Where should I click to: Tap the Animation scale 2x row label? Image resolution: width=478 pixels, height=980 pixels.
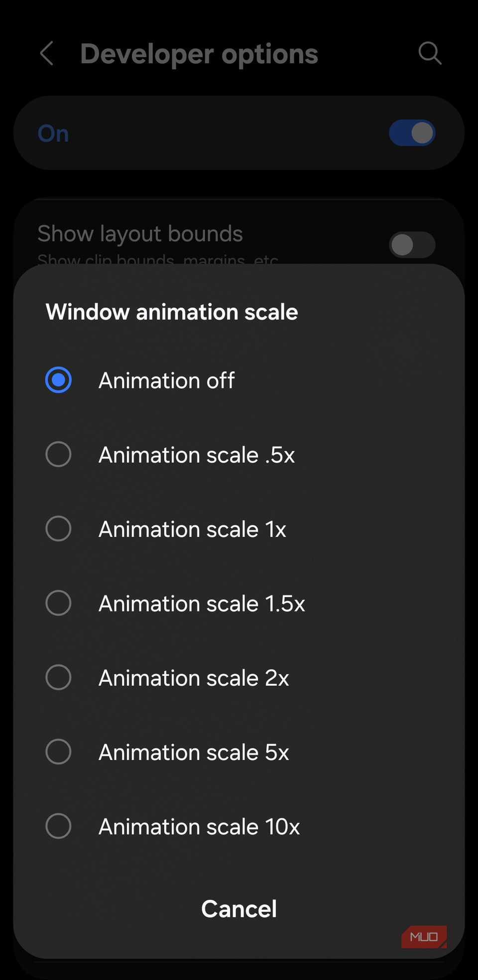pyautogui.click(x=194, y=677)
